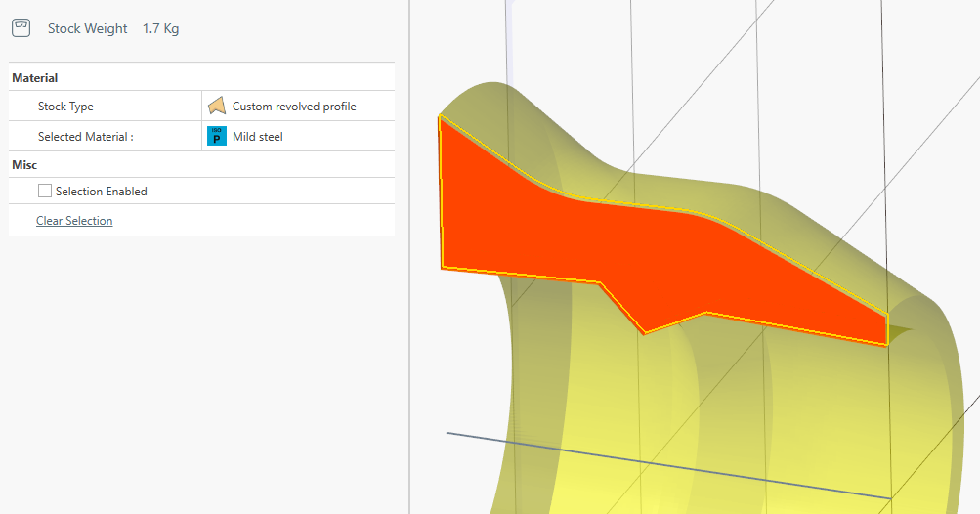This screenshot has width=980, height=514.
Task: Click the stock weight icon
Action: pos(21,28)
